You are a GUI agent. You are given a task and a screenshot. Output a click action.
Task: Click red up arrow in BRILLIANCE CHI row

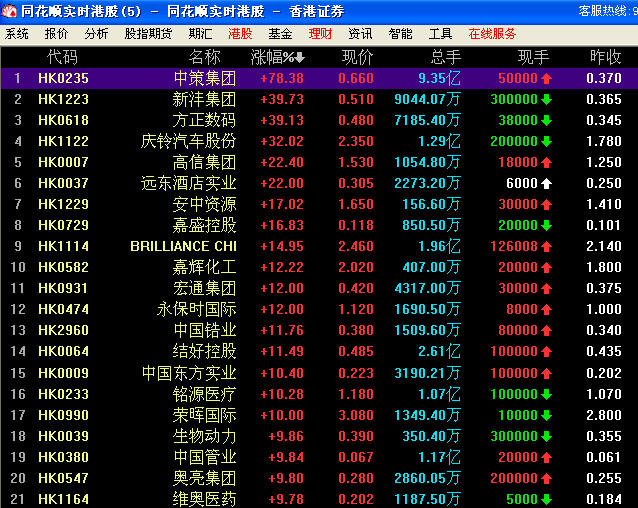click(x=546, y=246)
